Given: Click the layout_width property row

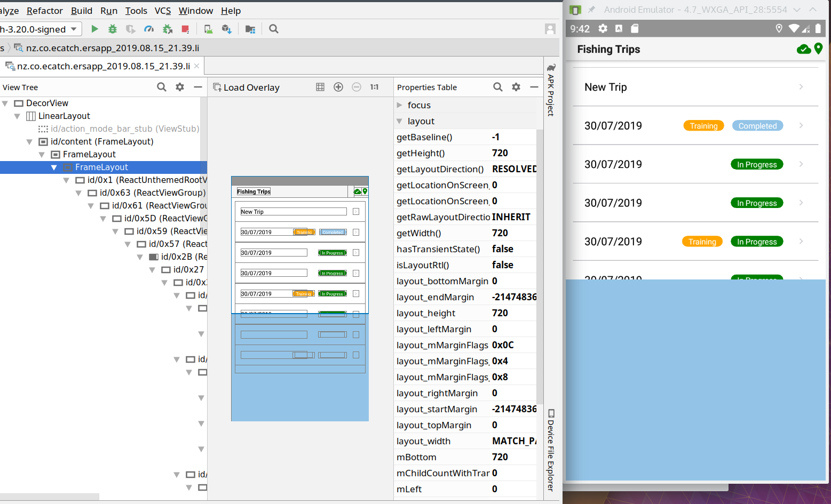Looking at the screenshot, I should (x=465, y=441).
